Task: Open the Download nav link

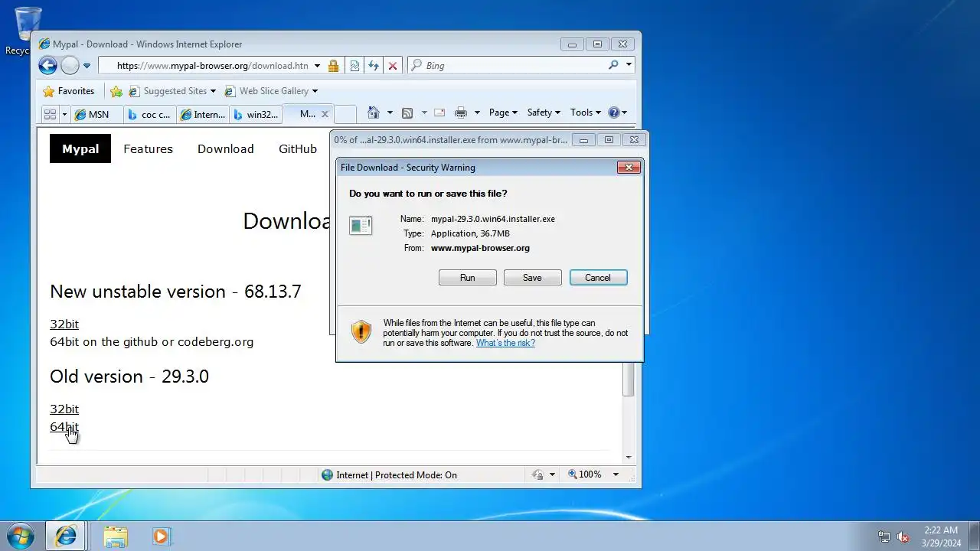Action: click(225, 148)
